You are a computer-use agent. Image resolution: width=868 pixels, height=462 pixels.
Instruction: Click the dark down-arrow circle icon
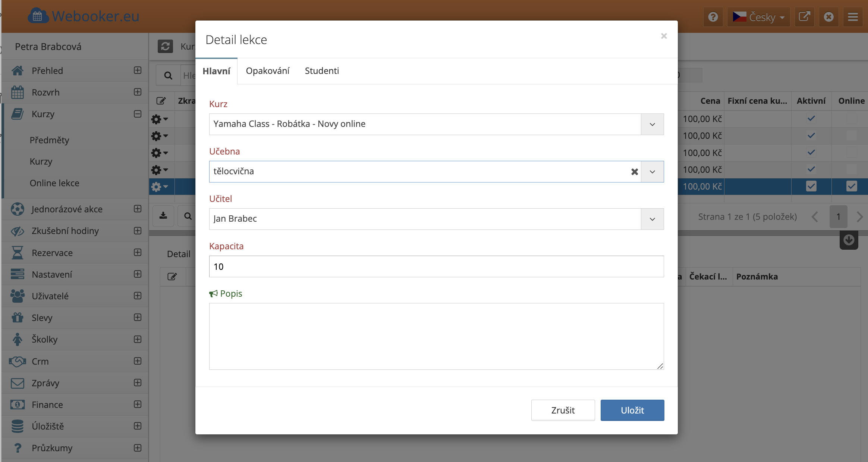pos(849,240)
